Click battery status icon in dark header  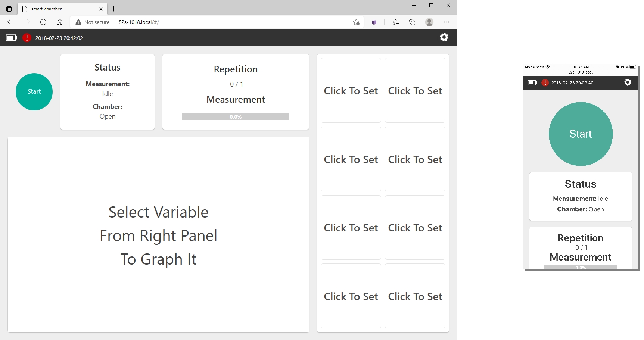click(x=11, y=38)
